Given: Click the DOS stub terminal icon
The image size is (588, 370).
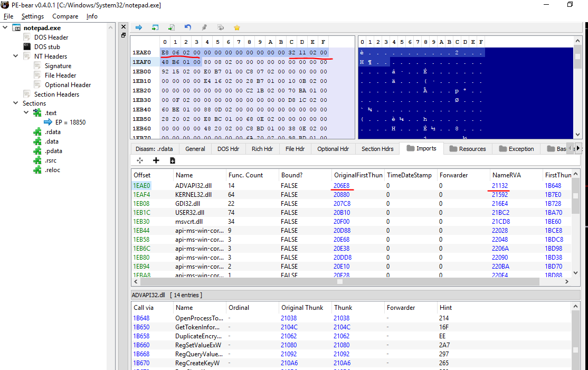Looking at the screenshot, I should (27, 47).
